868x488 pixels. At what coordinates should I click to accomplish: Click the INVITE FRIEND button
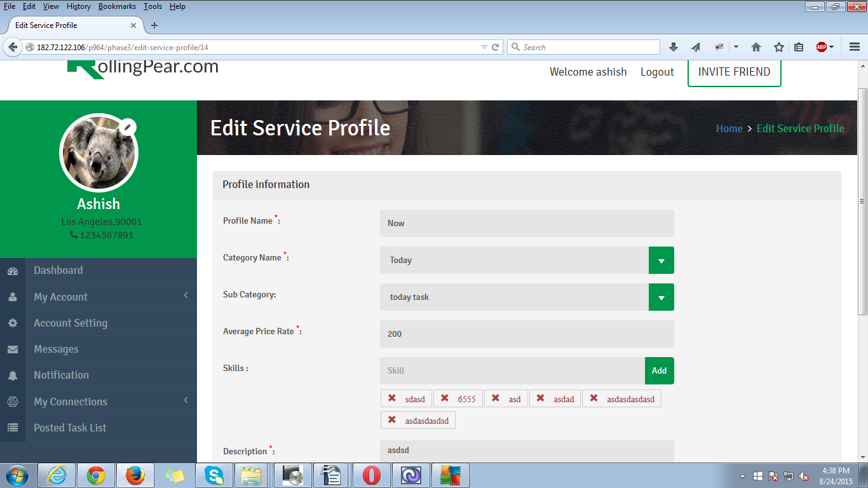pyautogui.click(x=735, y=72)
